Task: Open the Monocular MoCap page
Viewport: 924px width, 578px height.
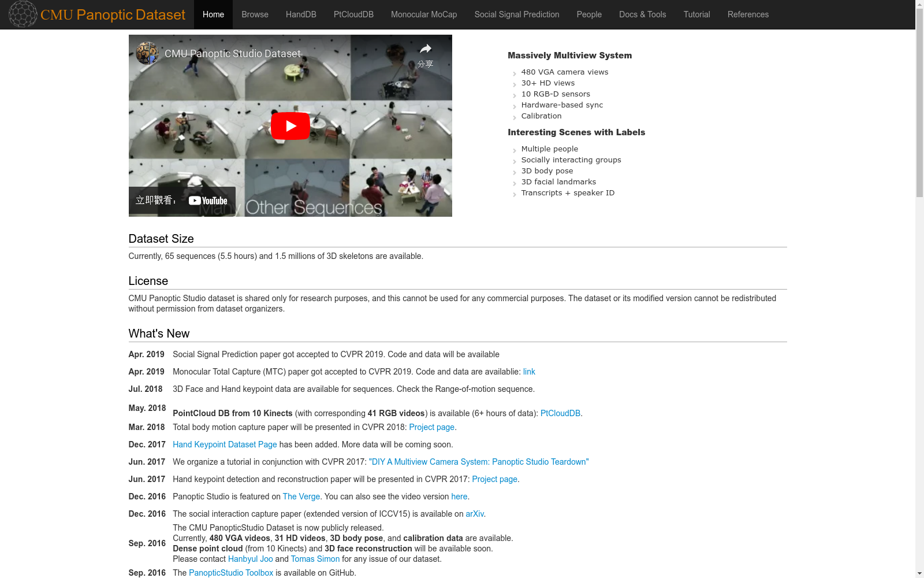Action: pos(424,14)
